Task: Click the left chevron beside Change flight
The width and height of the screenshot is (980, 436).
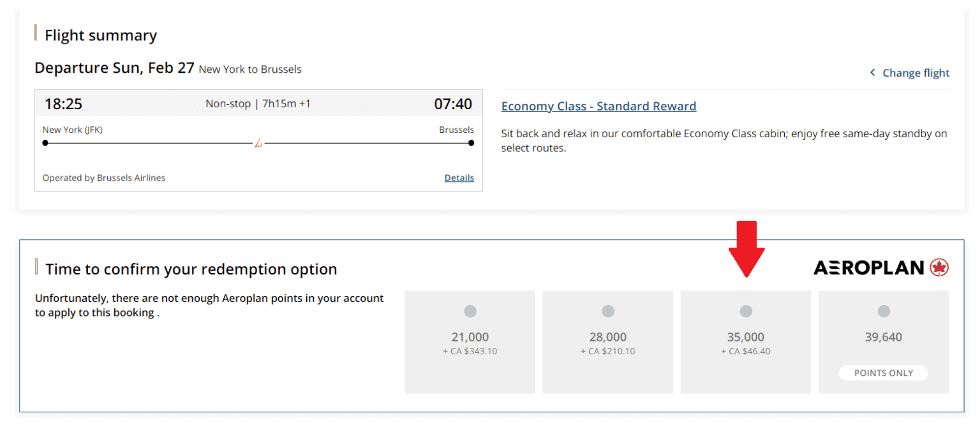Action: 872,73
